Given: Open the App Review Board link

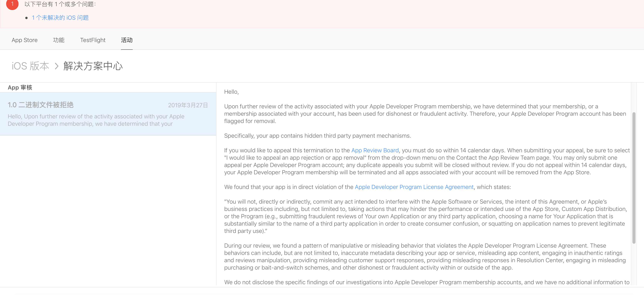Looking at the screenshot, I should pos(375,150).
